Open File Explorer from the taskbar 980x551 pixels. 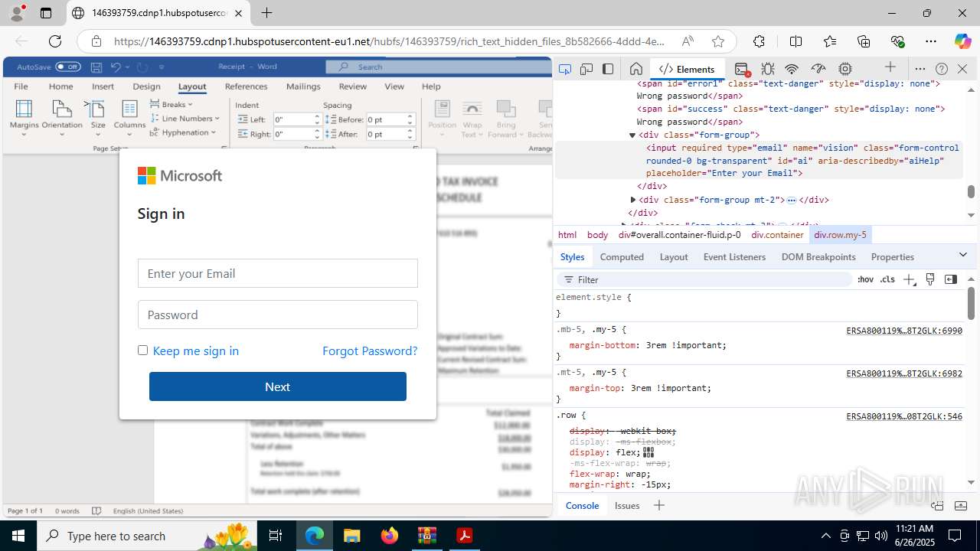pos(352,536)
